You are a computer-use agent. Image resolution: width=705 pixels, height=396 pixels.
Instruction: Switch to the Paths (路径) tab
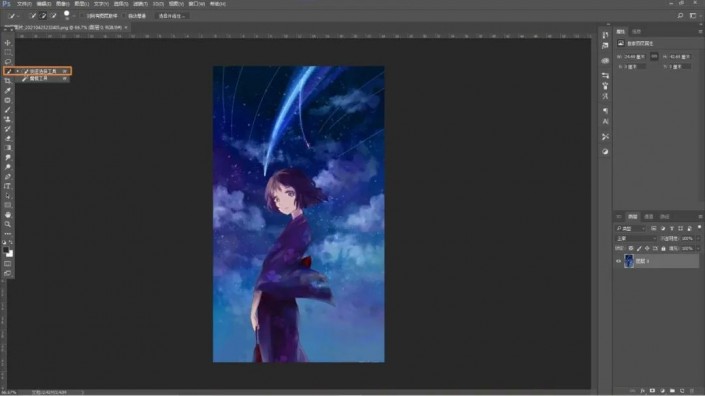(665, 217)
